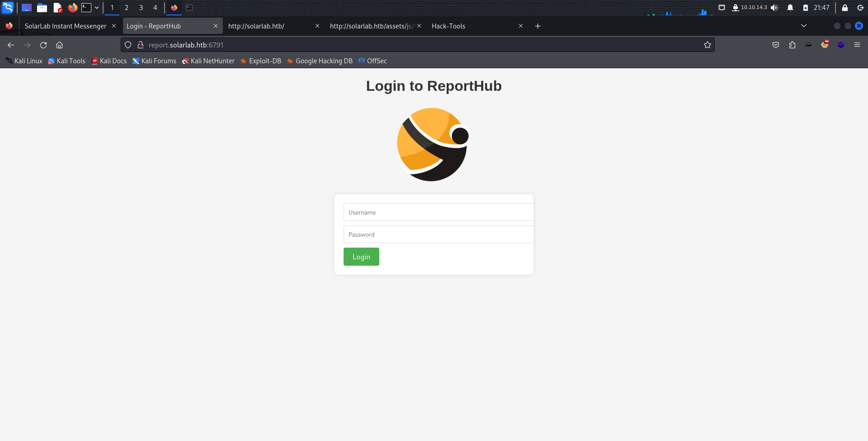868x441 pixels.
Task: Open the Save to Pocket icon
Action: click(776, 45)
